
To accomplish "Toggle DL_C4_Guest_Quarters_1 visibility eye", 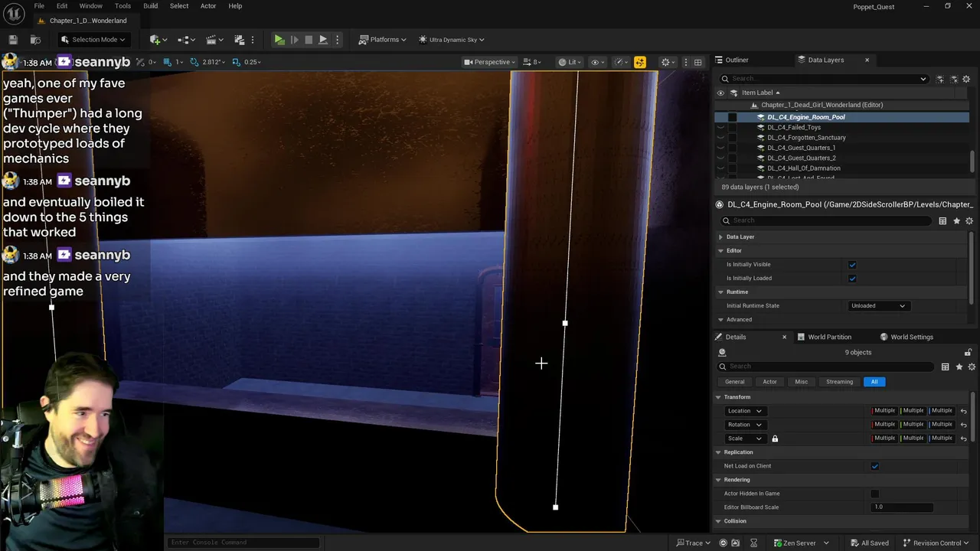I will pos(720,148).
